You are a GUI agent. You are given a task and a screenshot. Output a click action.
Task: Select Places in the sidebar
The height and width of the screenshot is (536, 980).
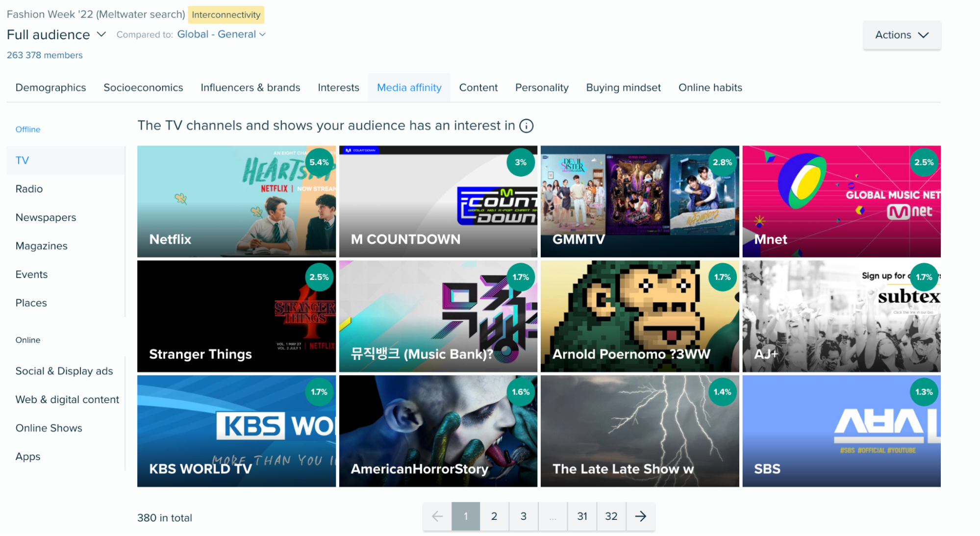tap(66, 303)
